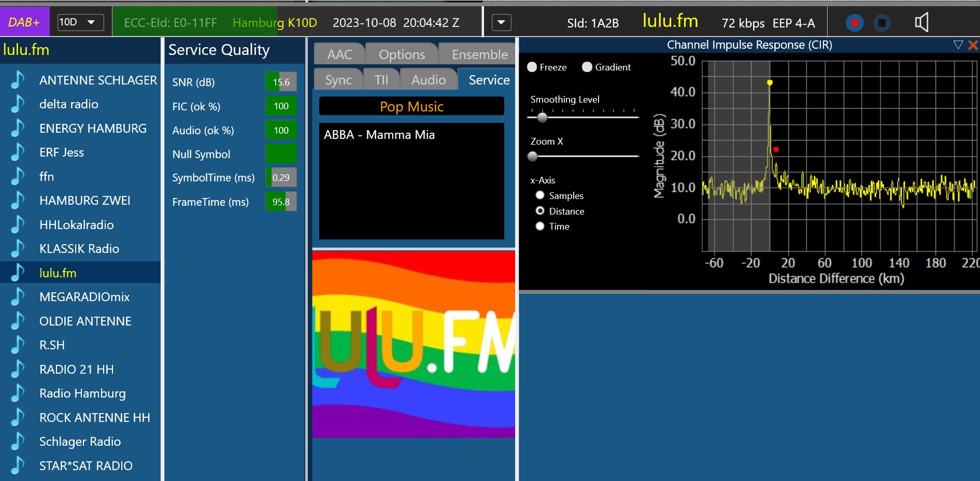This screenshot has width=980, height=481.
Task: Click the Pop Music programme type label
Action: click(x=411, y=106)
